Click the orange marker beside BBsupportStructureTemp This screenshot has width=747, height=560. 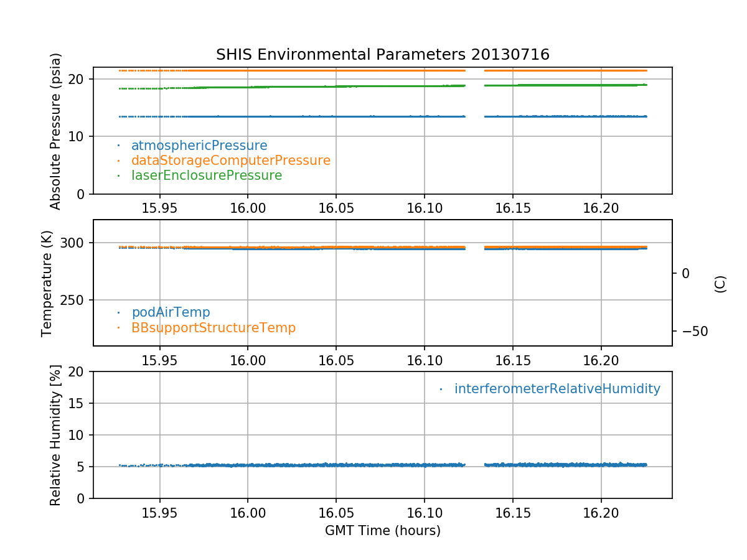click(x=118, y=327)
